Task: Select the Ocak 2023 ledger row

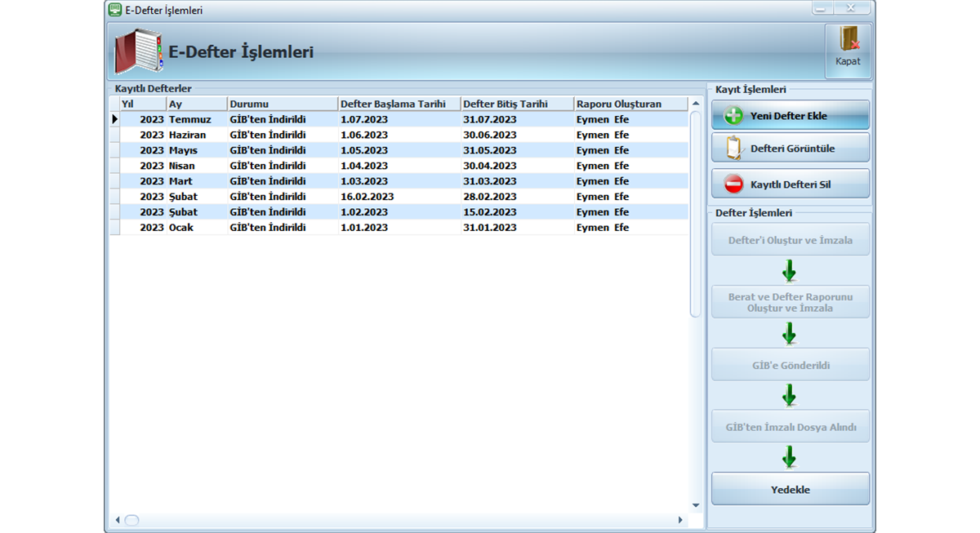Action: (400, 228)
